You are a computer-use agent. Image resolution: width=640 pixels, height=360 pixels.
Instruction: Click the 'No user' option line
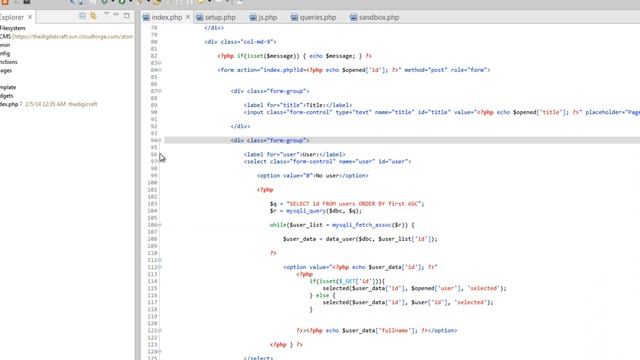(313, 176)
